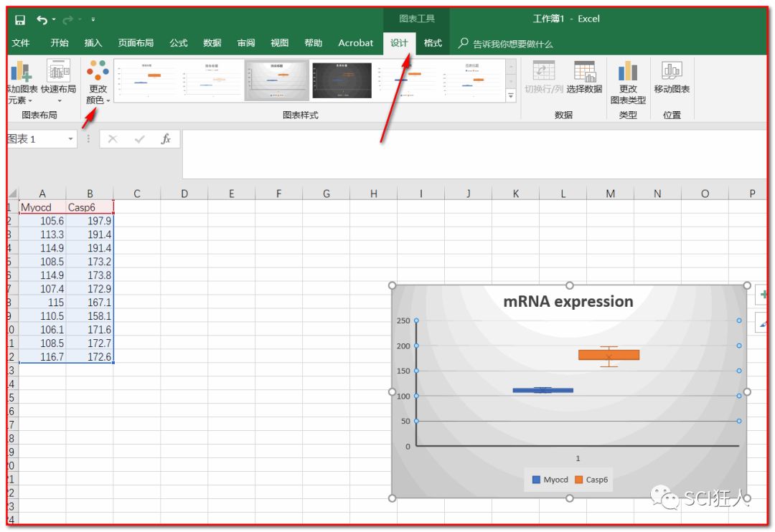Image resolution: width=775 pixels, height=532 pixels.
Task: Click the Save icon in title bar
Action: [x=20, y=19]
